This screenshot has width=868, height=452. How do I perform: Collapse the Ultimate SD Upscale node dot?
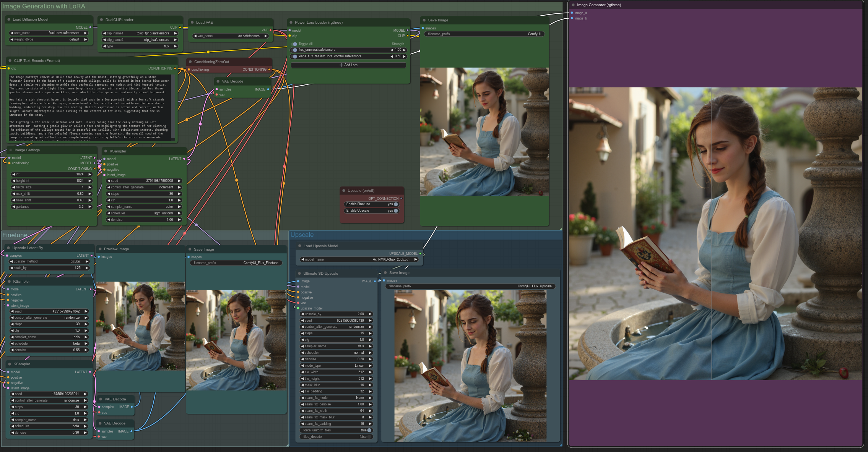pos(299,274)
